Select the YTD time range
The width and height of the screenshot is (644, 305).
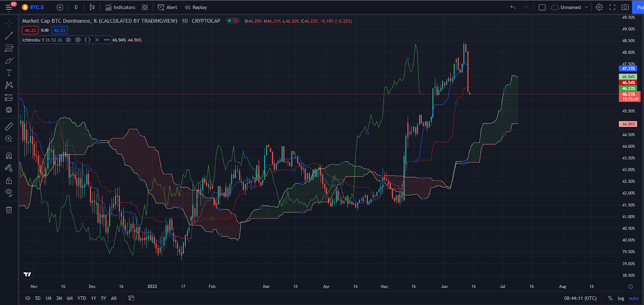[x=82, y=298]
